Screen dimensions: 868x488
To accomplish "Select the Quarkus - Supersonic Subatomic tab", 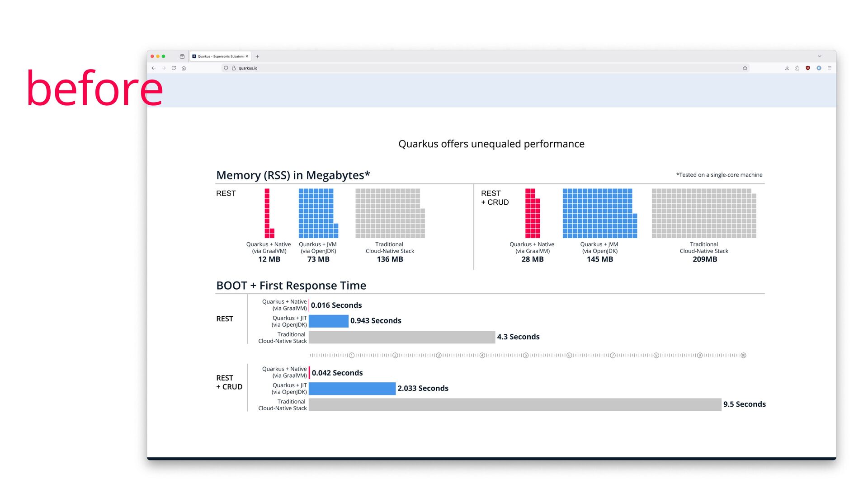I will coord(220,56).
